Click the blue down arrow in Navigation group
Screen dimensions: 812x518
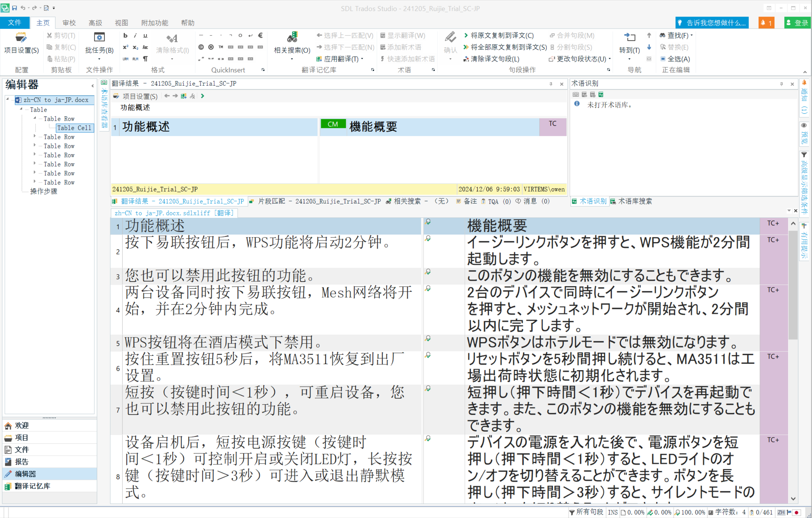[649, 47]
